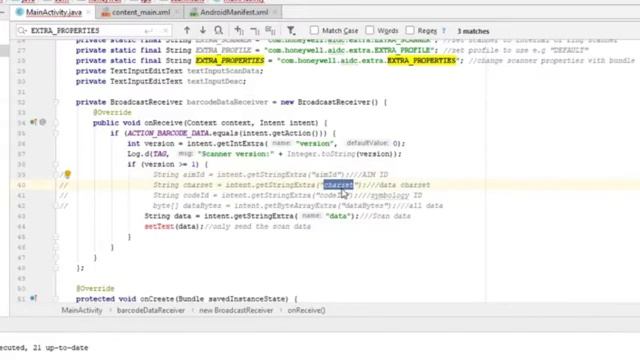The image size is (640, 360).
Task: Switch to the MainActivity.java tab
Action: [53, 12]
